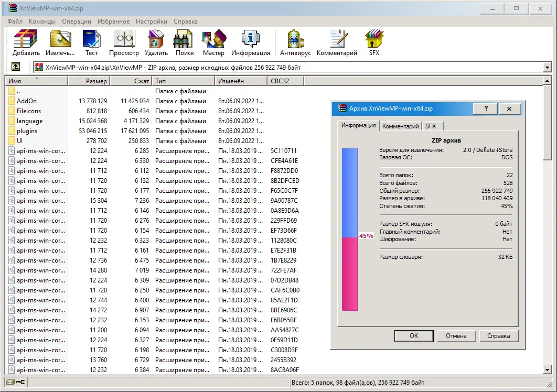Select file with CRC32 9A90787C

[x=153, y=201]
